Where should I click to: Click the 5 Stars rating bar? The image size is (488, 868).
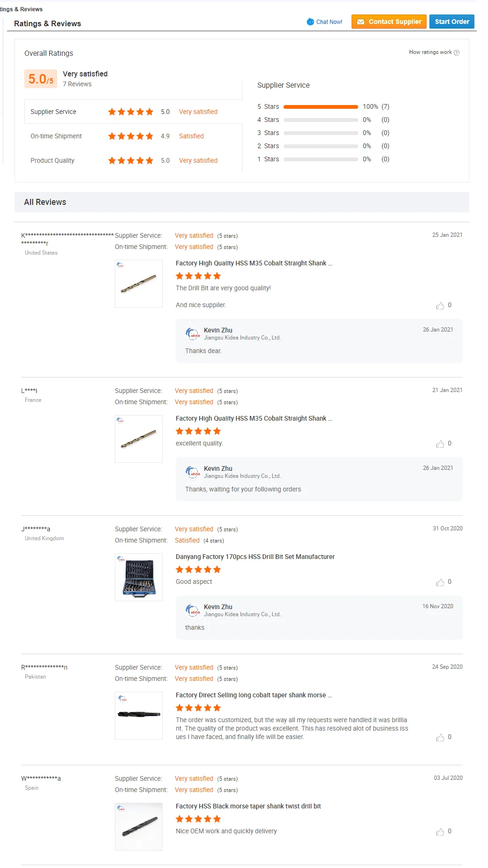[x=321, y=107]
